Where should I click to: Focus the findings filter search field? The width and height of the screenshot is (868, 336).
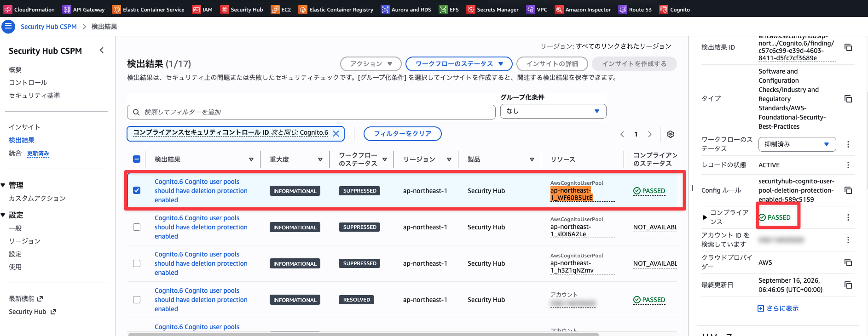click(x=311, y=112)
